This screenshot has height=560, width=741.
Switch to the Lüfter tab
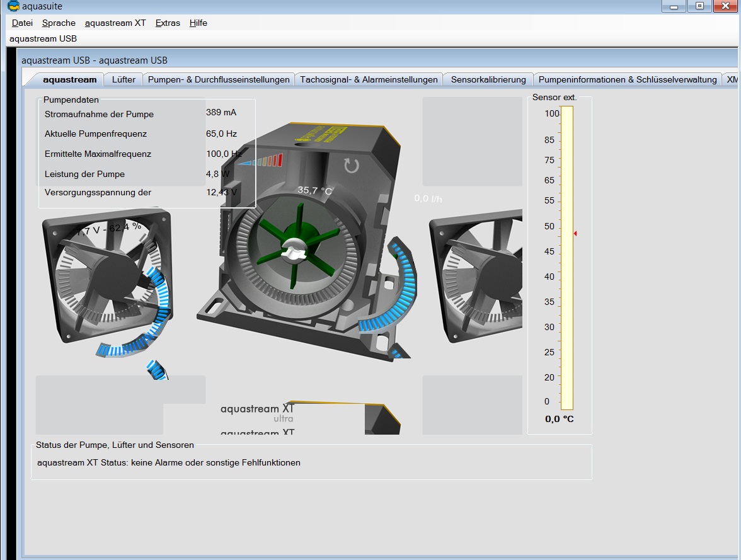tap(123, 79)
